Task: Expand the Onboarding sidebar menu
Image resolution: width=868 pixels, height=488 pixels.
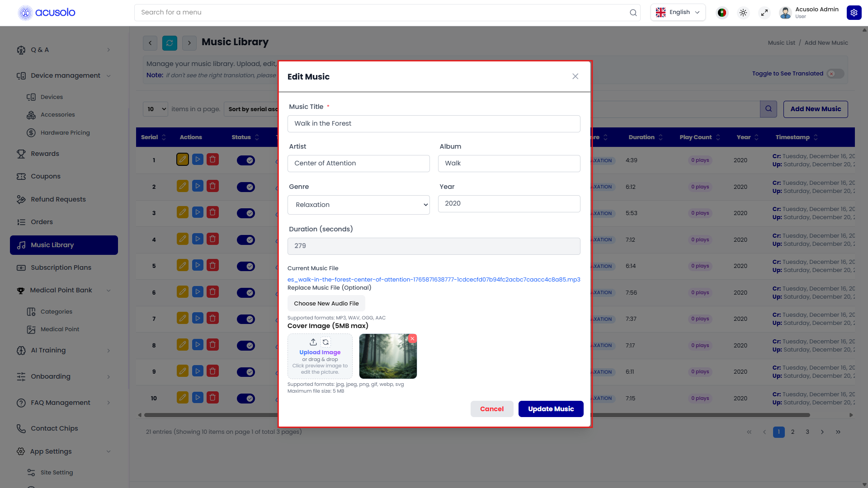Action: [x=64, y=376]
